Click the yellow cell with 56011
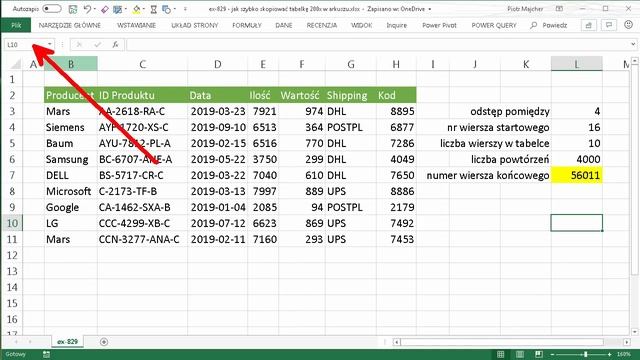Image resolution: width=640 pixels, height=360 pixels. click(576, 176)
